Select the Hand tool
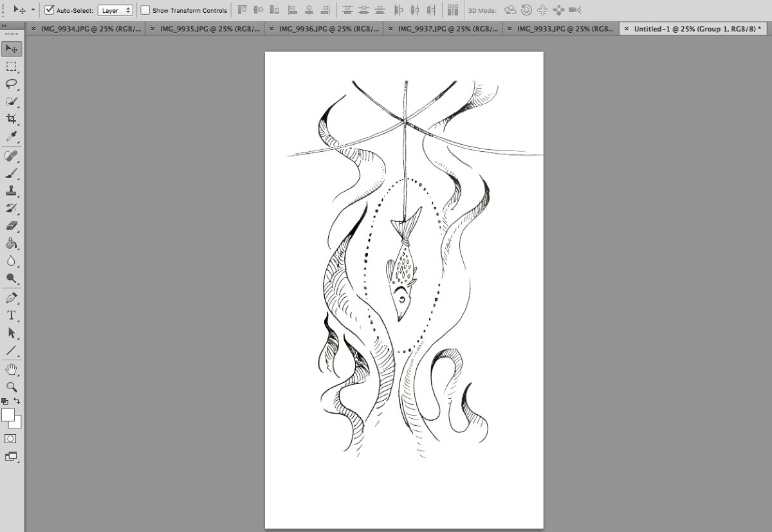Viewport: 772px width, 532px height. (11, 369)
